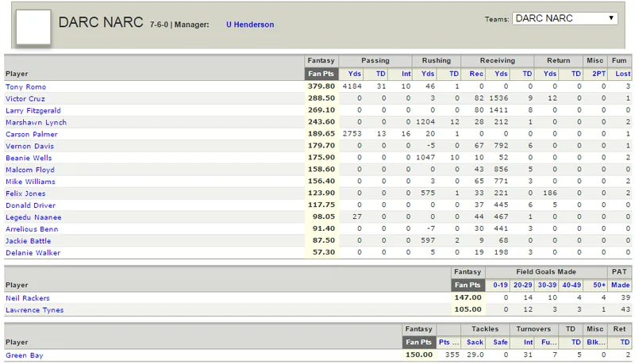Open Delanie Walker player link

click(33, 253)
